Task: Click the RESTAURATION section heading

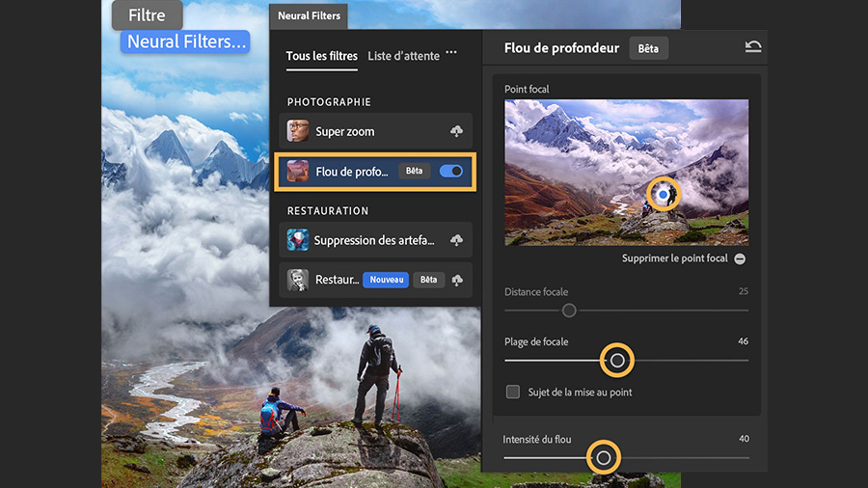Action: coord(328,211)
